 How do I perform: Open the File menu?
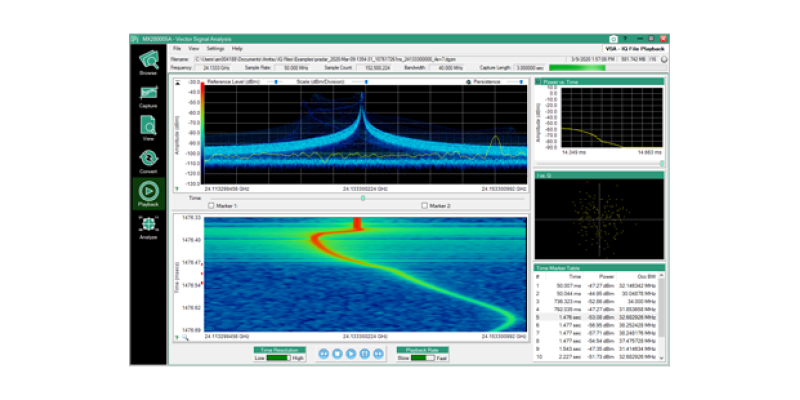click(177, 48)
